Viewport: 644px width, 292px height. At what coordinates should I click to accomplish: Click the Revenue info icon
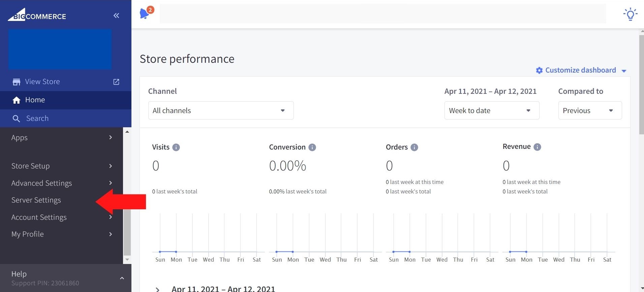(538, 147)
